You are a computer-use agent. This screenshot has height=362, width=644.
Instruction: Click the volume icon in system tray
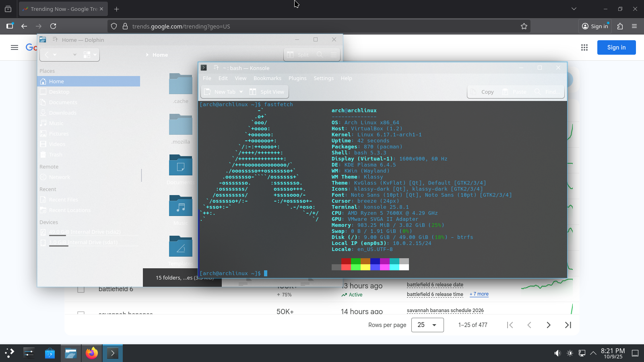pyautogui.click(x=557, y=353)
